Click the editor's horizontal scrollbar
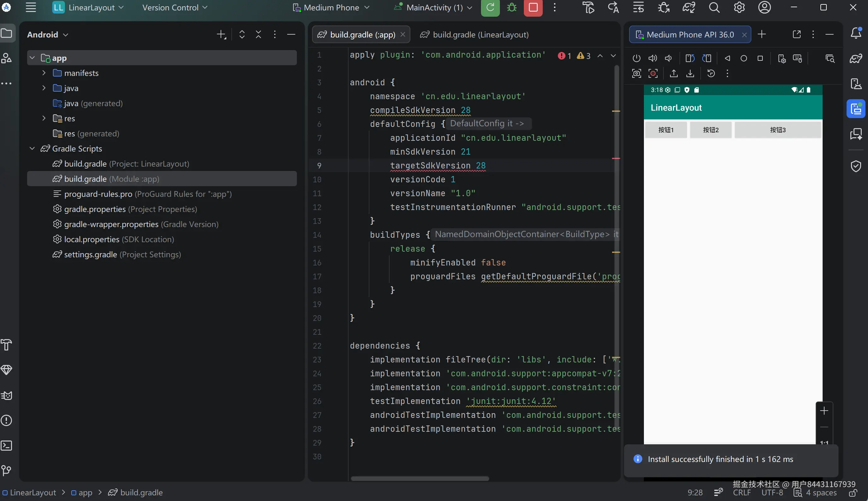868x501 pixels. 420,479
